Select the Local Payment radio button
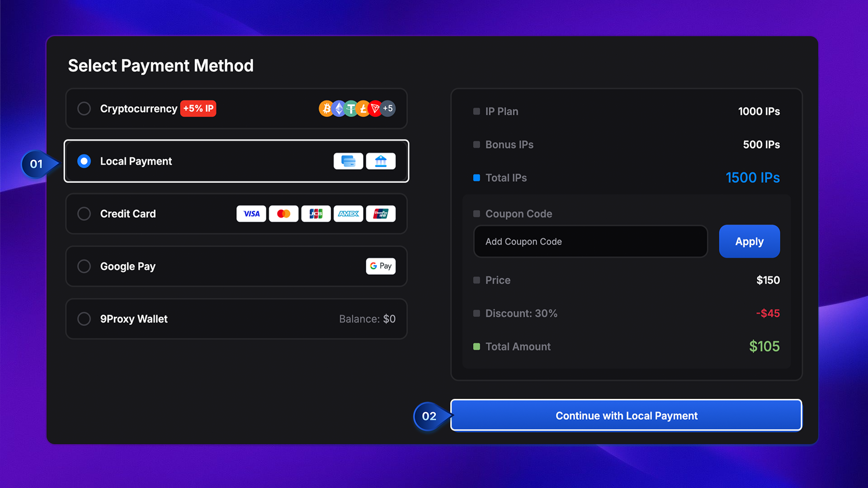 coord(84,161)
